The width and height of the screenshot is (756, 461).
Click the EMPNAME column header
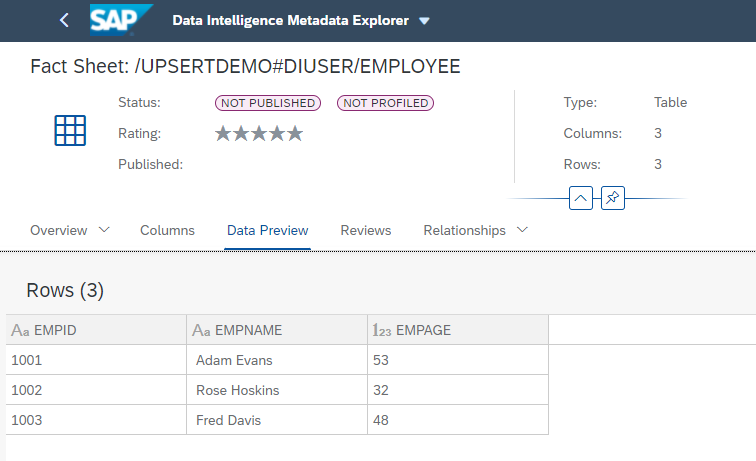239,330
